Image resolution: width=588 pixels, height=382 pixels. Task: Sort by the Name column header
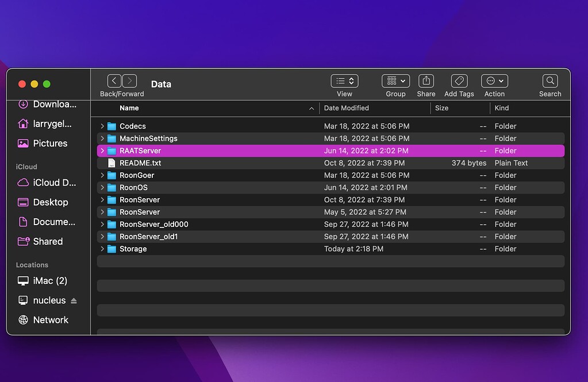pos(129,108)
